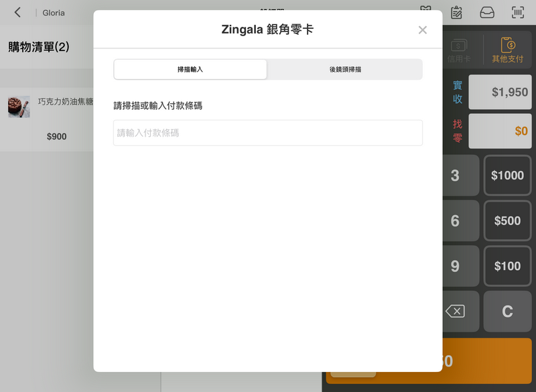Close the Zingala 銀角零卡 dialog

pyautogui.click(x=422, y=29)
